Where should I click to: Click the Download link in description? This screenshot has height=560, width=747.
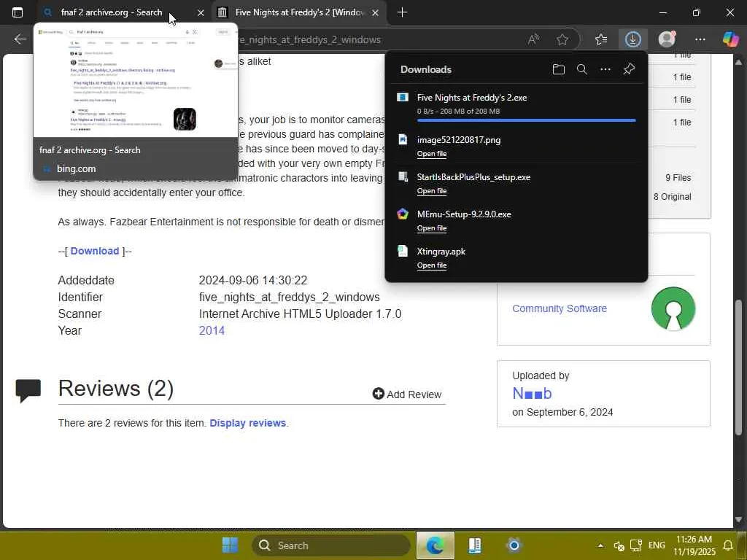tap(95, 251)
